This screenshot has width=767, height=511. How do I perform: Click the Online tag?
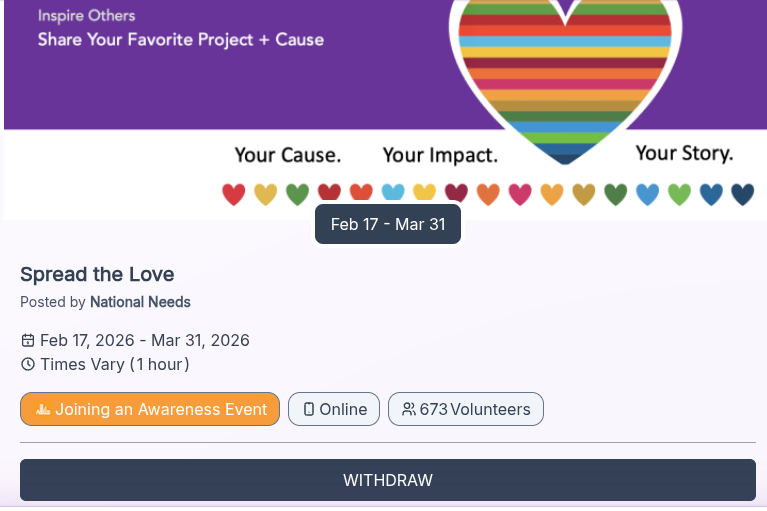(334, 409)
